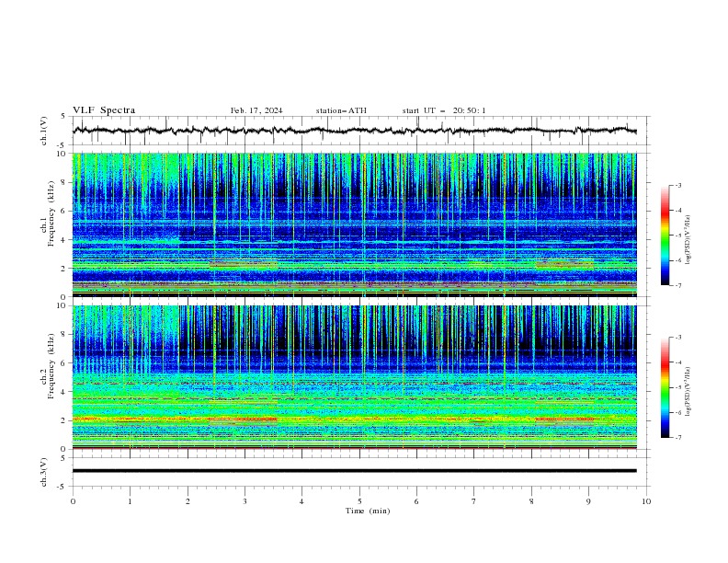Click the upper PSD color bar
Image resolution: width=728 pixels, height=563 pixels.
(x=665, y=236)
